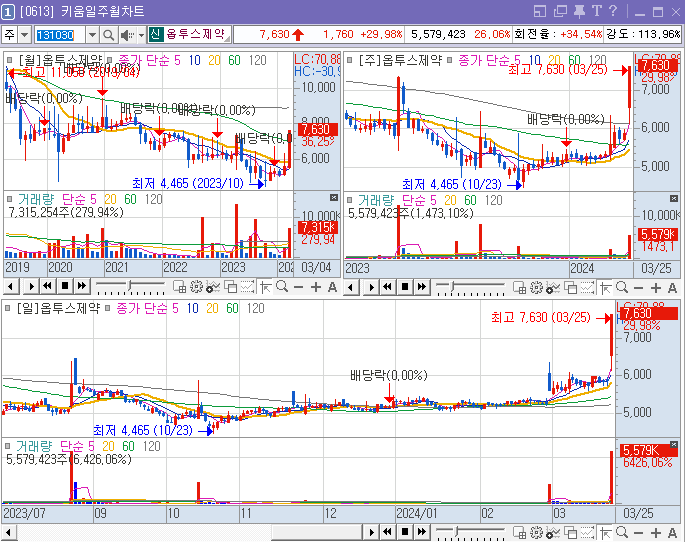Zoom in with plus on weekly chart
The width and height of the screenshot is (685, 542).
pos(655,287)
